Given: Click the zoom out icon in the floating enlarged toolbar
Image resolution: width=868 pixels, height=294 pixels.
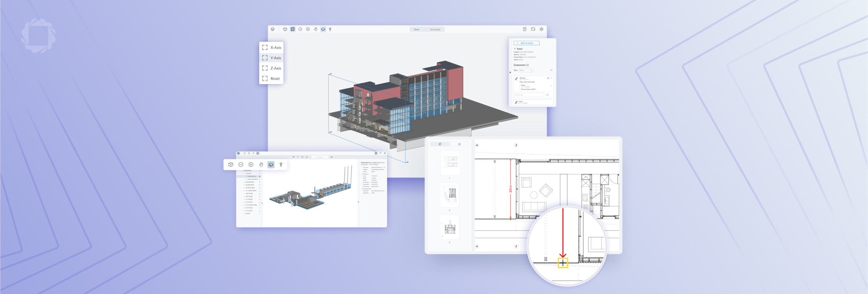Looking at the screenshot, I should (x=241, y=164).
